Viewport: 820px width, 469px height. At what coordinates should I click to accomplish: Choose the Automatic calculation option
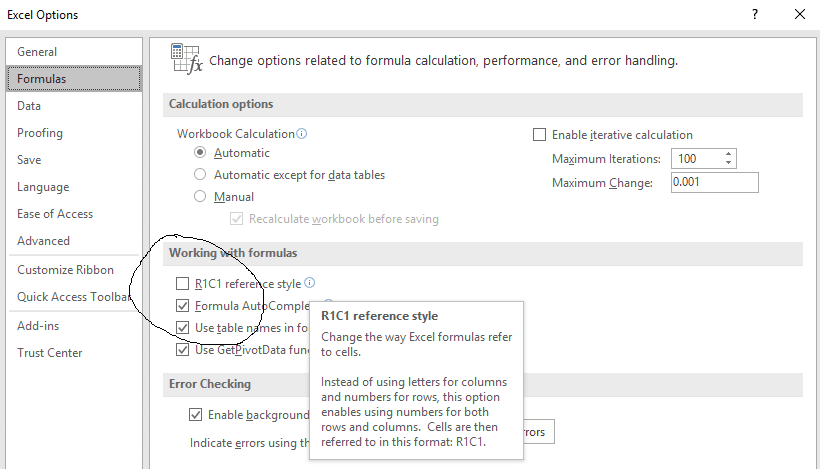(x=200, y=152)
